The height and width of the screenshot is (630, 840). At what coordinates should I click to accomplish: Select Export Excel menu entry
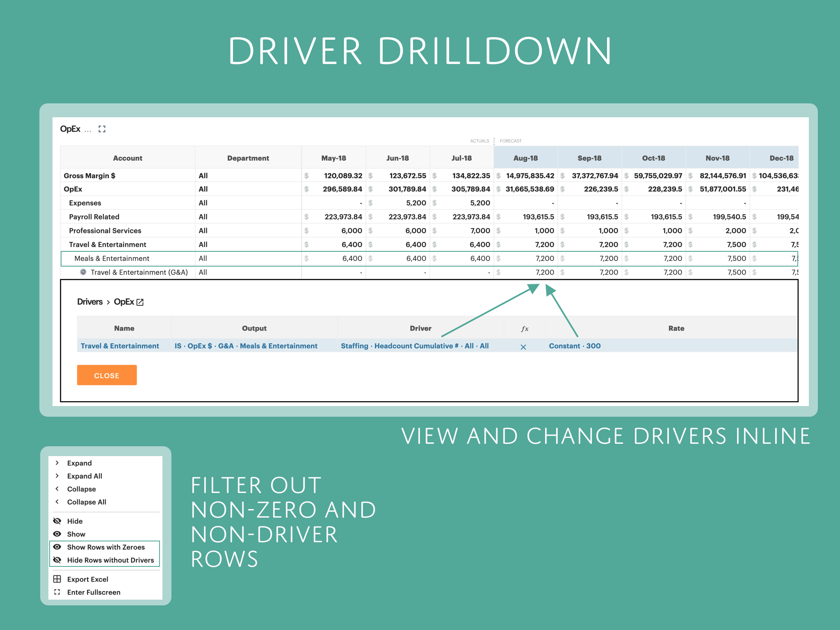pos(87,579)
